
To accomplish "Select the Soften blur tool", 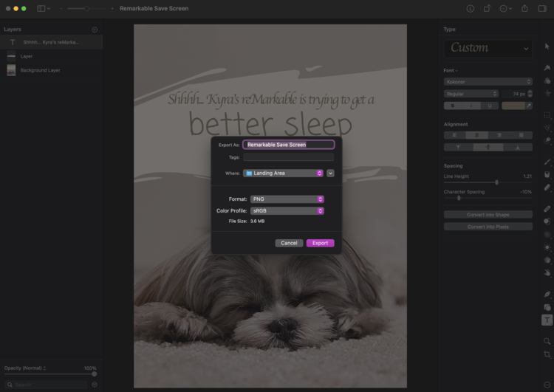I will (547, 235).
